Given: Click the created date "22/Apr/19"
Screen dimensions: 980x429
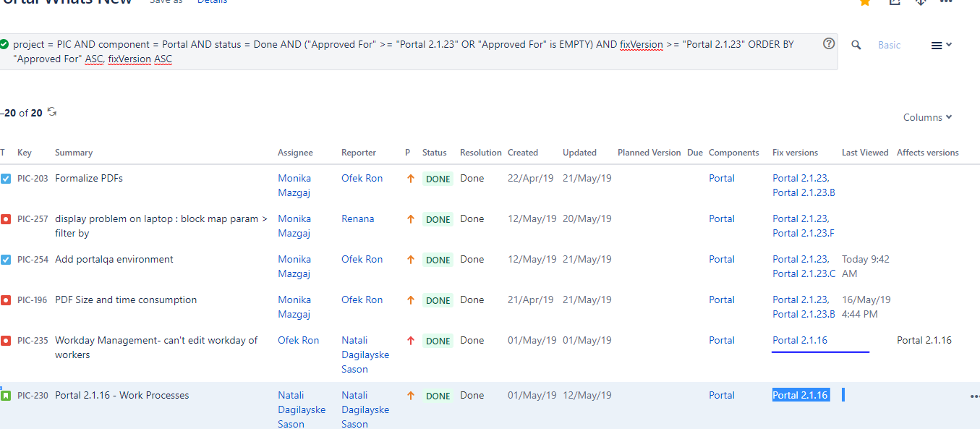Looking at the screenshot, I should (x=532, y=178).
